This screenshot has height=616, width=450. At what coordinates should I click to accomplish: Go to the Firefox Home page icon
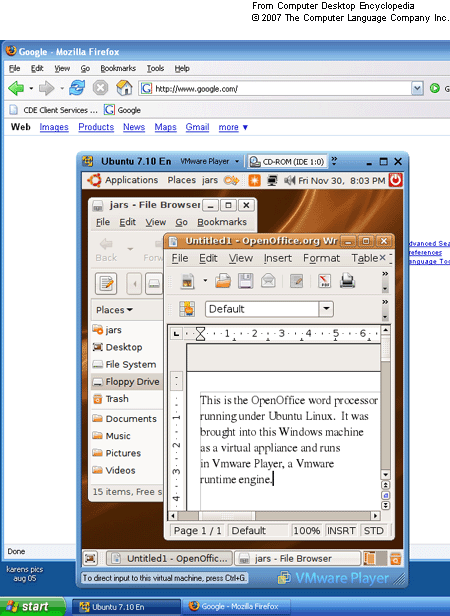click(x=124, y=88)
